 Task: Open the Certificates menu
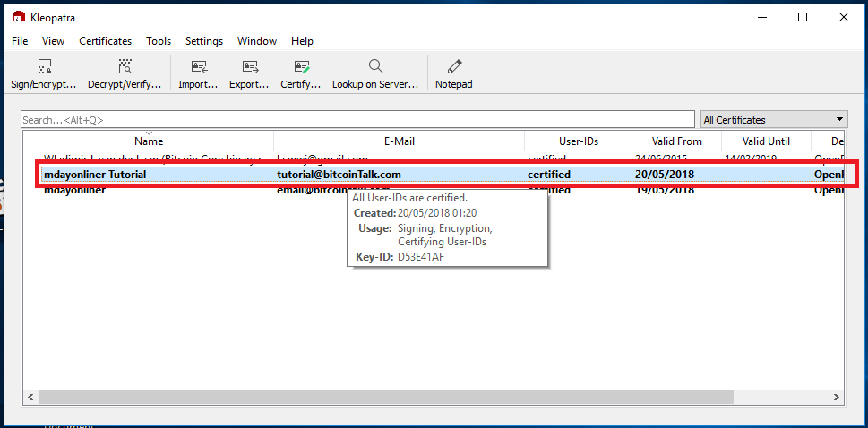pos(105,41)
